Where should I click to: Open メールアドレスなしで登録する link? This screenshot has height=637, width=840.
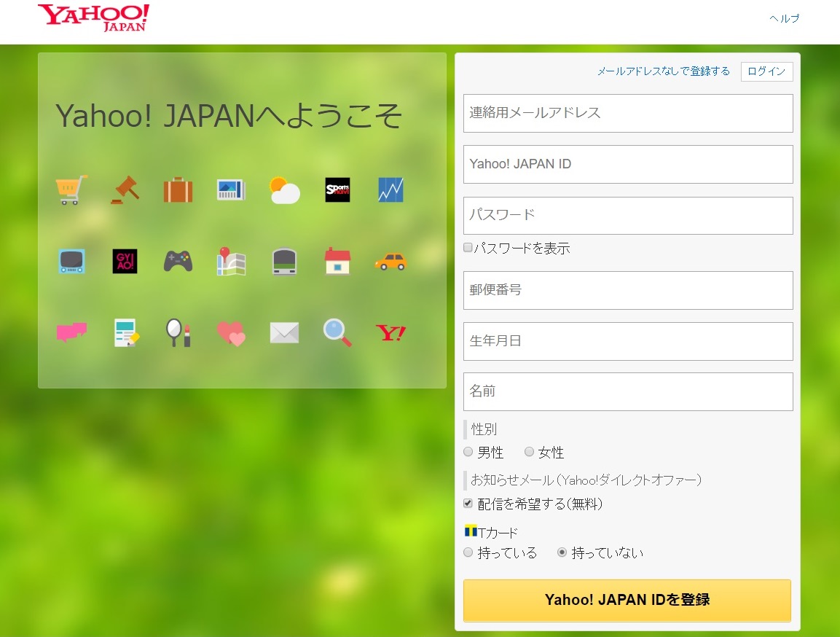tap(663, 71)
